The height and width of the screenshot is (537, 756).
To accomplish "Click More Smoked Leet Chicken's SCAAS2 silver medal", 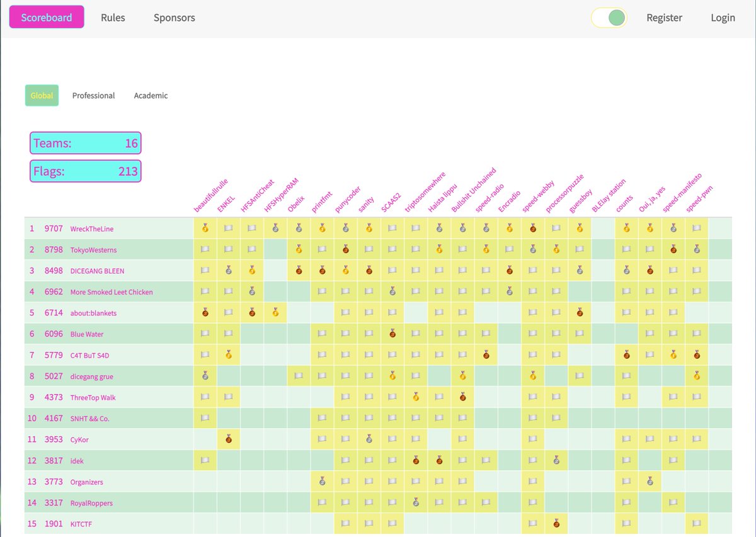I will (x=392, y=292).
